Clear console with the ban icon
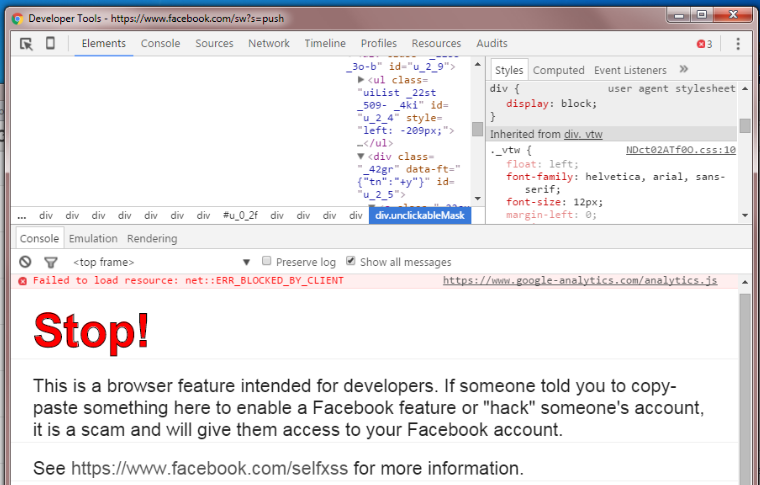The width and height of the screenshot is (760, 485). point(25,262)
